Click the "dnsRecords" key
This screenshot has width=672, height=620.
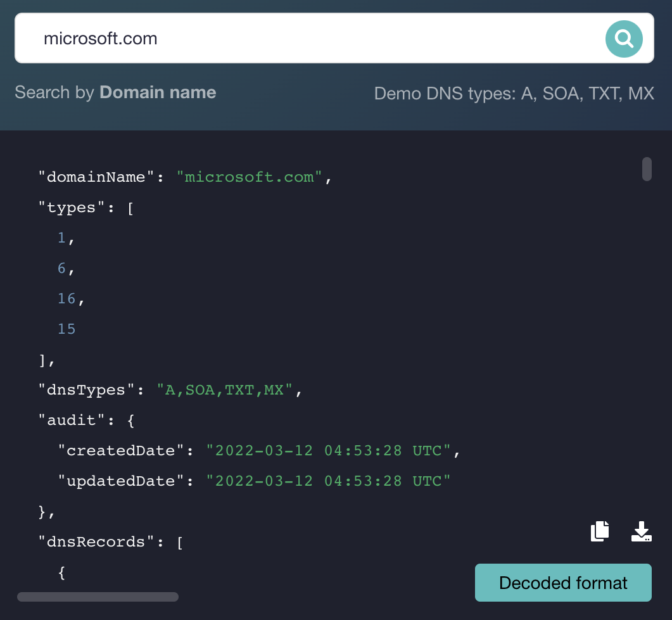pos(96,542)
